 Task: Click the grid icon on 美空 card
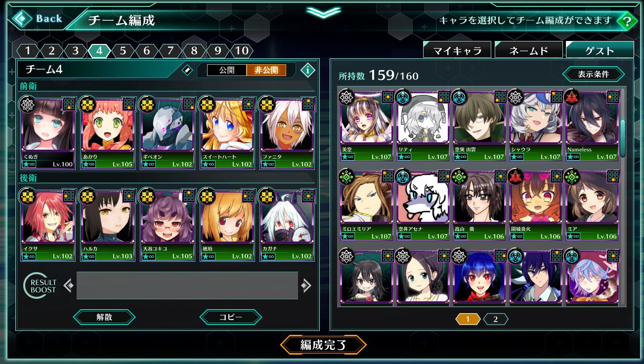point(387,96)
